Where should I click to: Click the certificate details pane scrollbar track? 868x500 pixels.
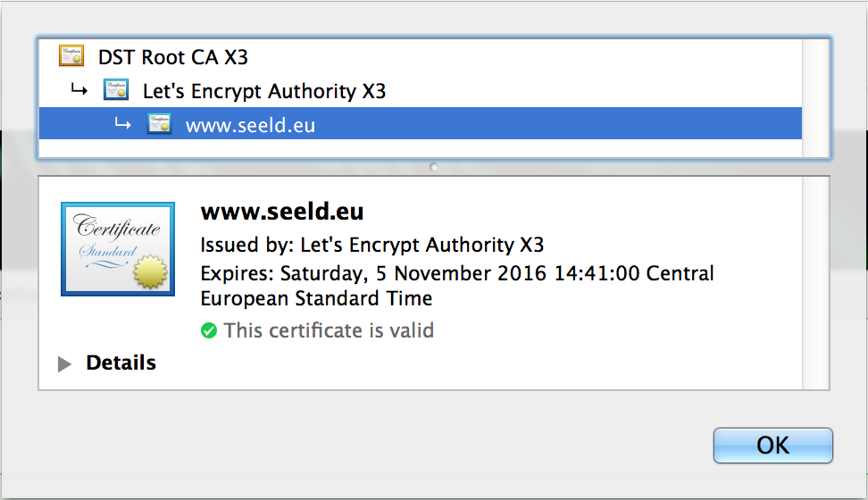[816, 282]
